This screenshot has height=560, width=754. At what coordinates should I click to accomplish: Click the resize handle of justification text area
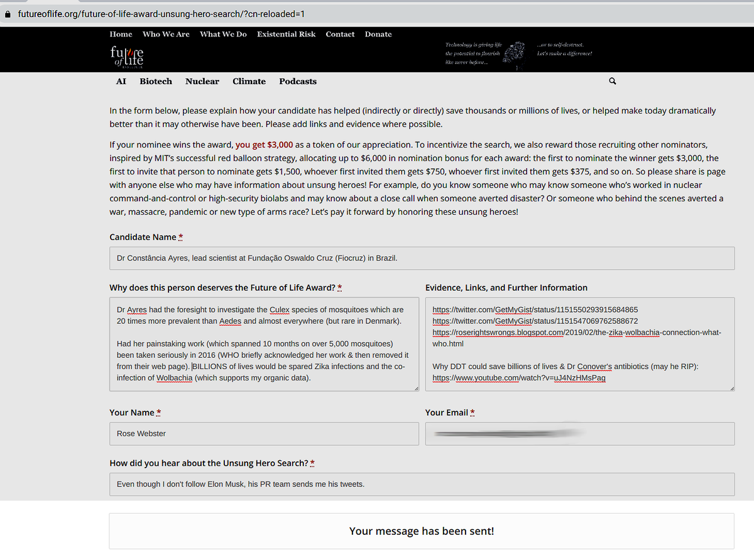(415, 389)
